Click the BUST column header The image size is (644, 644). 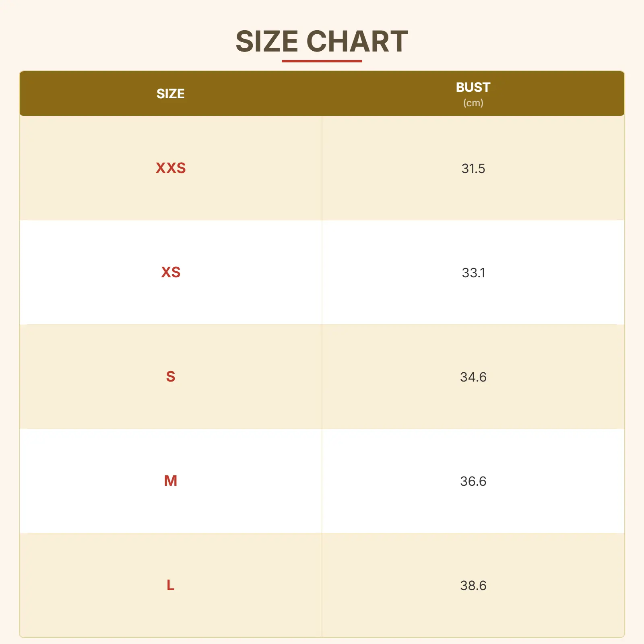point(473,87)
